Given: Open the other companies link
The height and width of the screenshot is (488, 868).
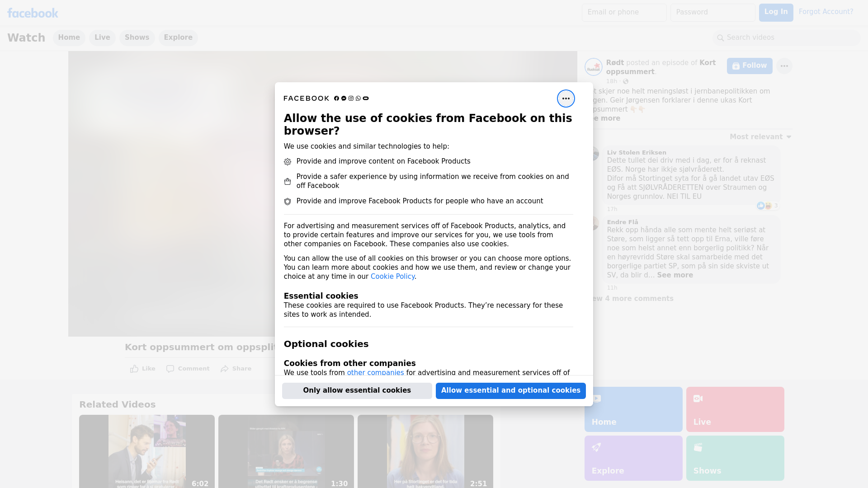Looking at the screenshot, I should pos(375,373).
